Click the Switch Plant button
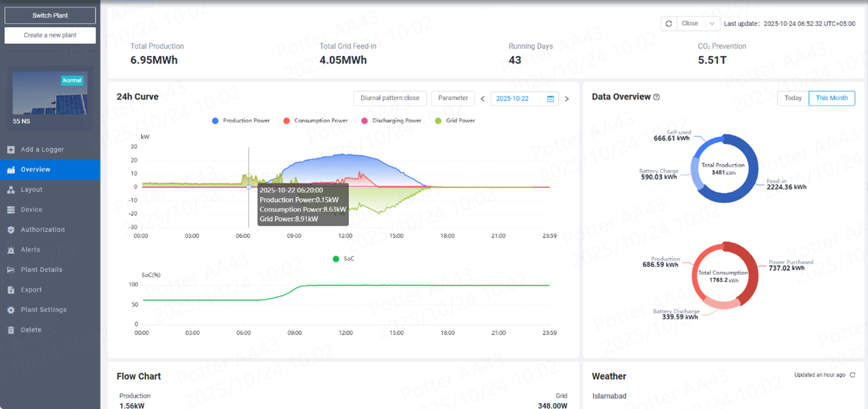The height and width of the screenshot is (409, 868). tap(50, 15)
